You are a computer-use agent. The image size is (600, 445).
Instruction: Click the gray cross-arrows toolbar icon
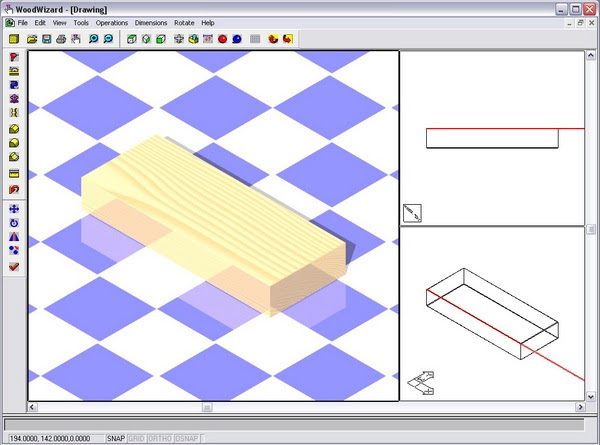pyautogui.click(x=179, y=39)
